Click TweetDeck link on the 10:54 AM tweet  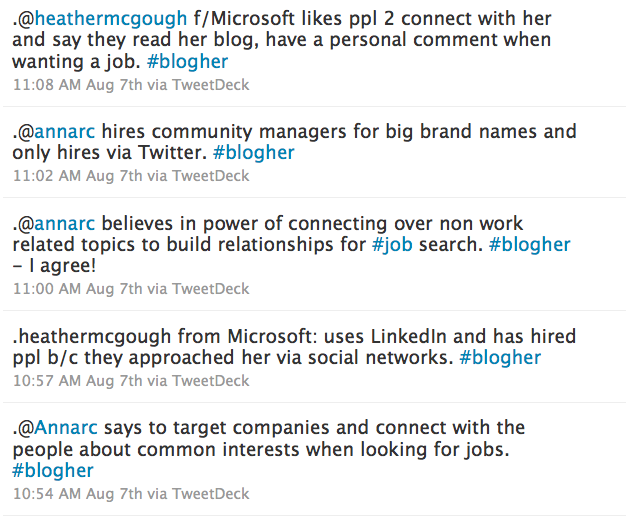tap(214, 494)
